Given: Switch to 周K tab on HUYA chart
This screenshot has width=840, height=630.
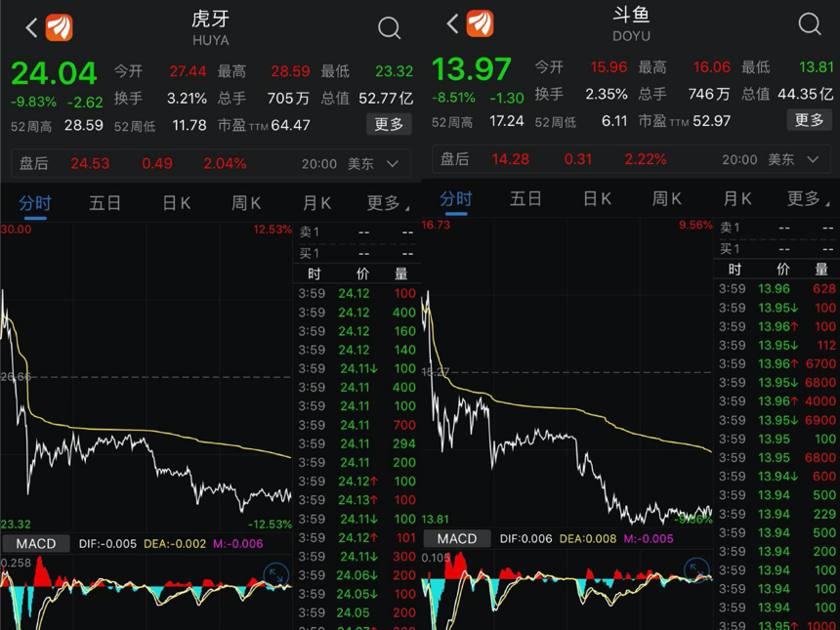Looking at the screenshot, I should (x=246, y=203).
